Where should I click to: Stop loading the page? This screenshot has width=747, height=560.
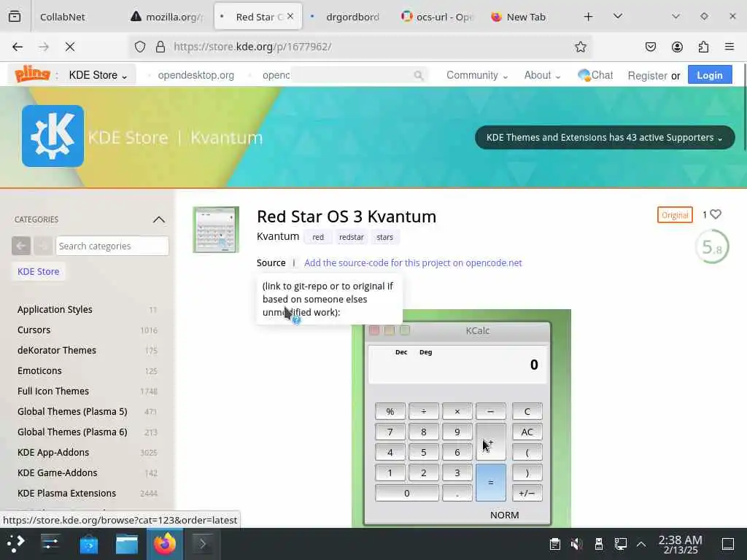coord(69,47)
